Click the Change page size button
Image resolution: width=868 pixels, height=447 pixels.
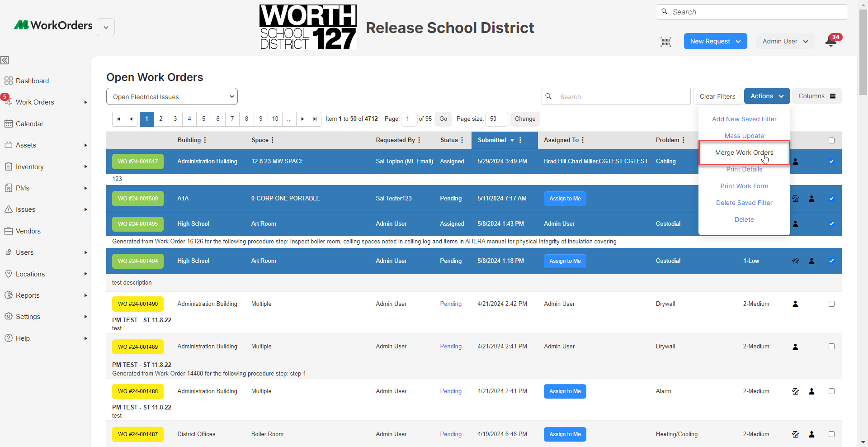point(525,119)
